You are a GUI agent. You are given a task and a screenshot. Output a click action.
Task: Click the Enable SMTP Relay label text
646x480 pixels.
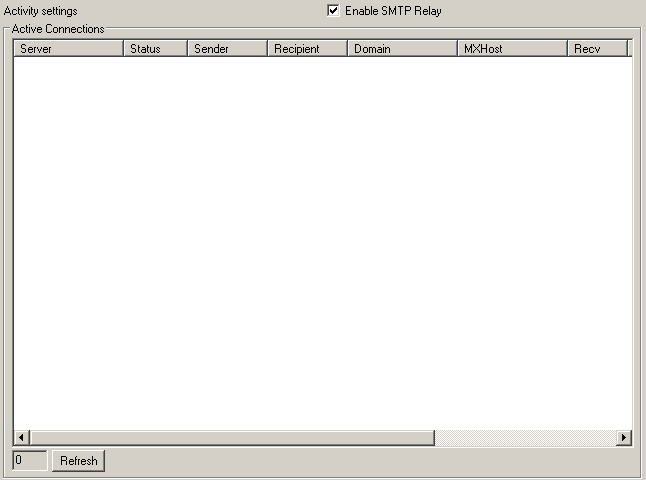tap(392, 11)
